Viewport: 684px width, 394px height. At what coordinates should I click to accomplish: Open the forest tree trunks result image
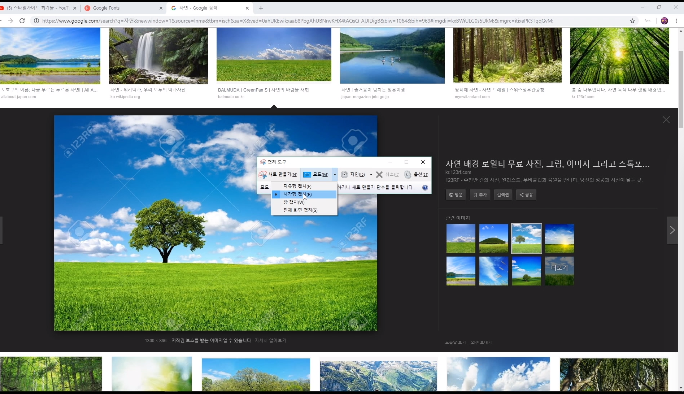pyautogui.click(x=507, y=55)
